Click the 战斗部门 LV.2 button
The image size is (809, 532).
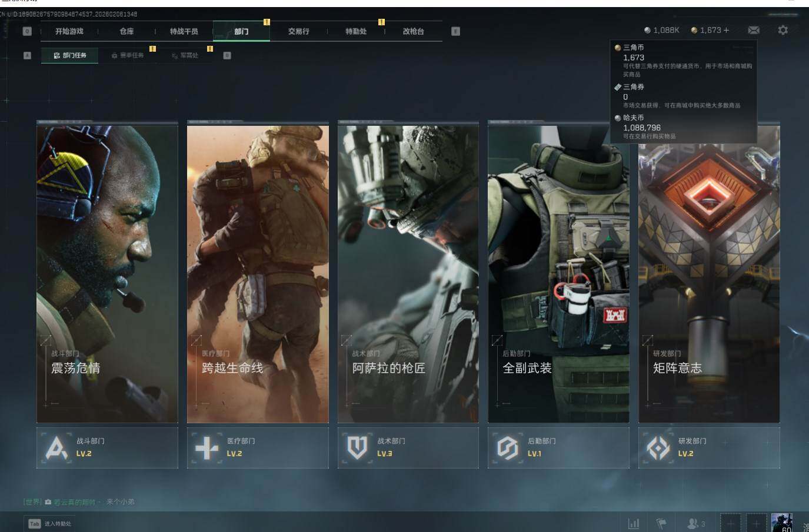(107, 448)
